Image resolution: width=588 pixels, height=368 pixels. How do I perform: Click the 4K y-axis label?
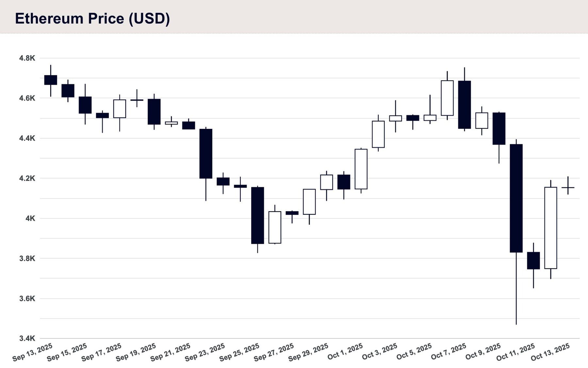pos(30,218)
